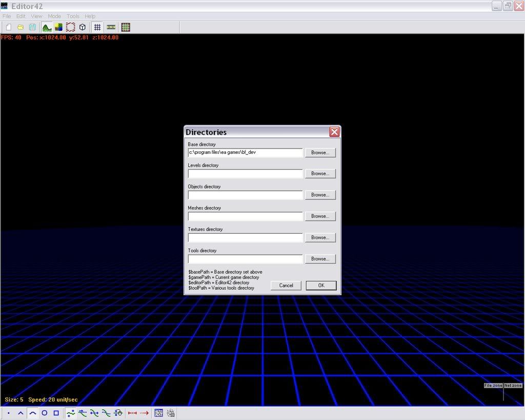Viewport: 525px width, 420px height.
Task: Click the Tools directory text field
Action: 245,259
